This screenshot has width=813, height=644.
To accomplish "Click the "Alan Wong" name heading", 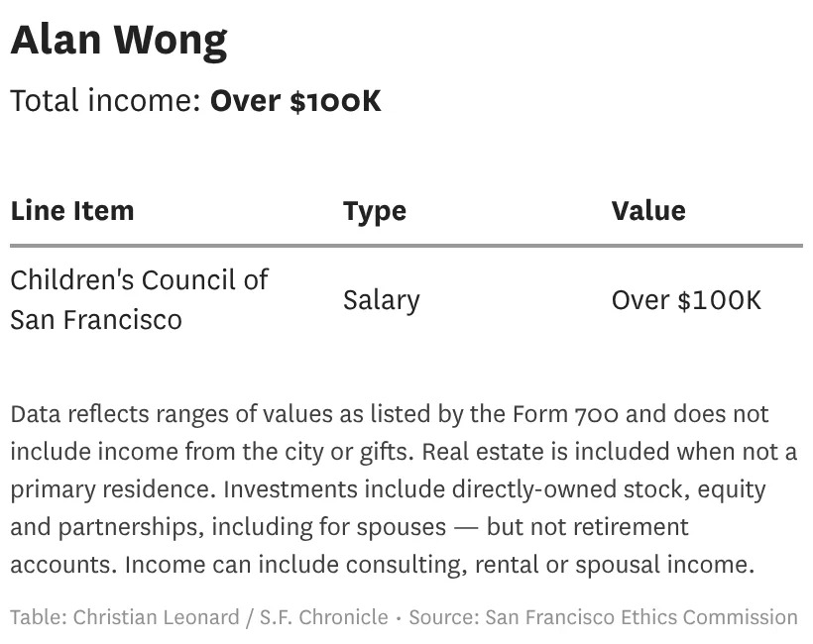I will click(119, 41).
